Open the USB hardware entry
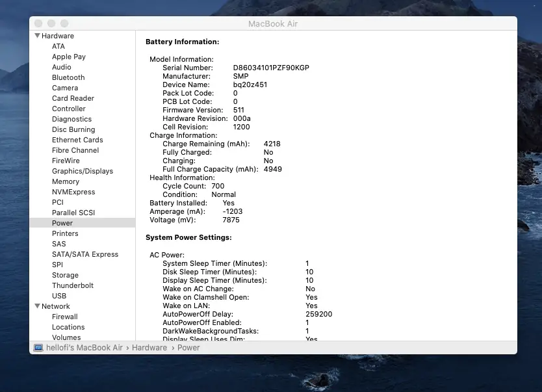The width and height of the screenshot is (542, 392). [59, 296]
